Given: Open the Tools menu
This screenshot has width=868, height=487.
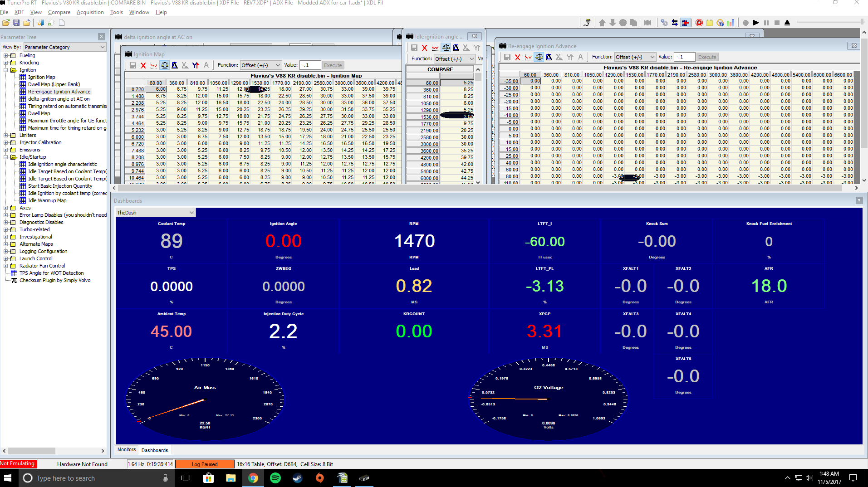Looking at the screenshot, I should coord(116,12).
